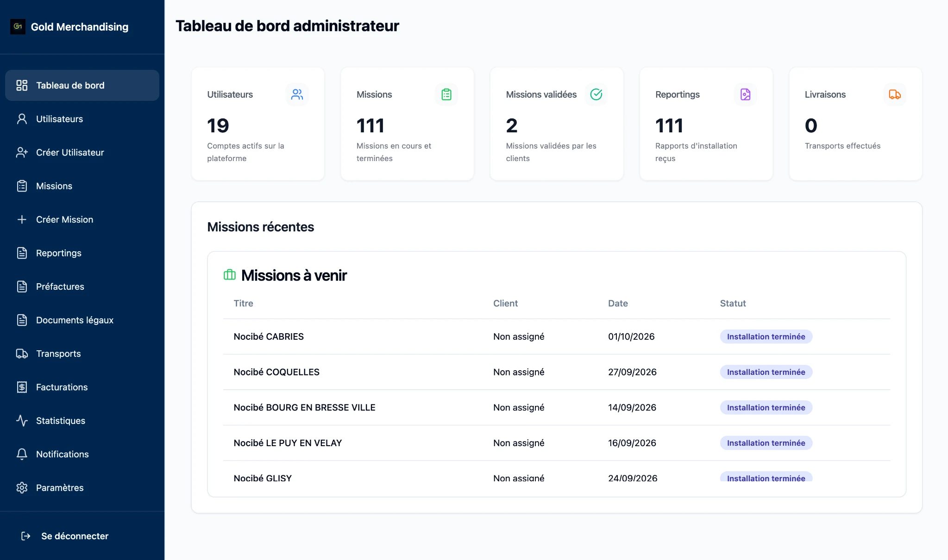The image size is (948, 560).
Task: Click Installation terminée badge for LE PUY EN VELAY
Action: [766, 443]
